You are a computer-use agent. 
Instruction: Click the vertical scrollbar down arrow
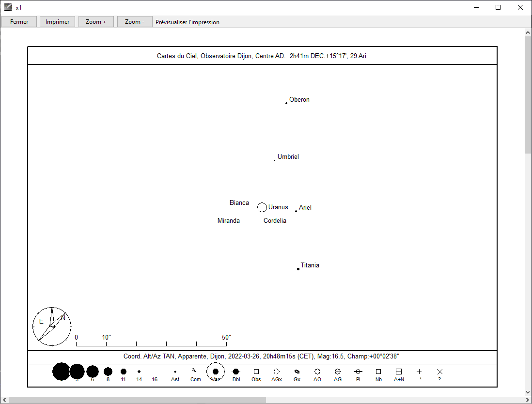(528, 392)
